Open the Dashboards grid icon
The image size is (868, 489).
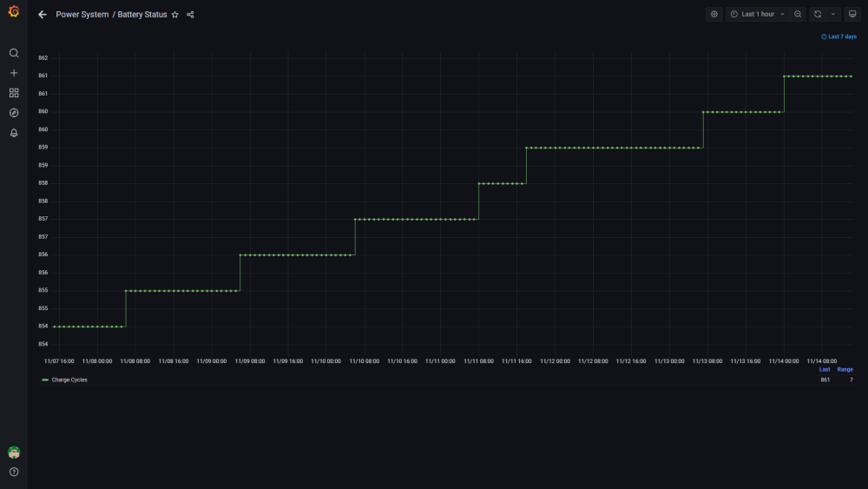pyautogui.click(x=14, y=93)
